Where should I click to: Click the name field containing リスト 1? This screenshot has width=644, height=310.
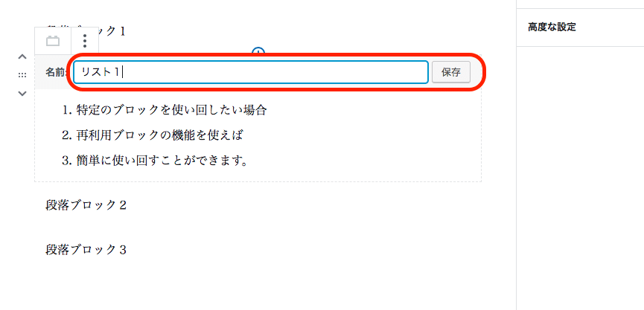pos(251,72)
